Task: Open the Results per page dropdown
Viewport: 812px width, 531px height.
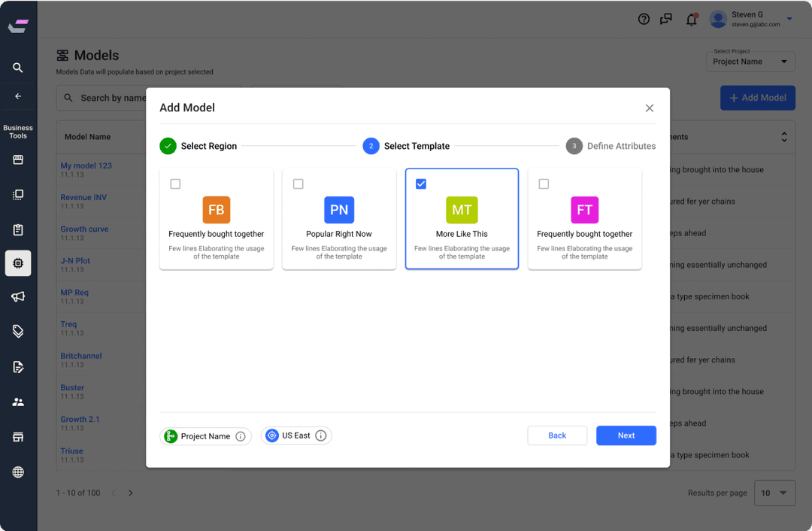Action: click(x=774, y=493)
